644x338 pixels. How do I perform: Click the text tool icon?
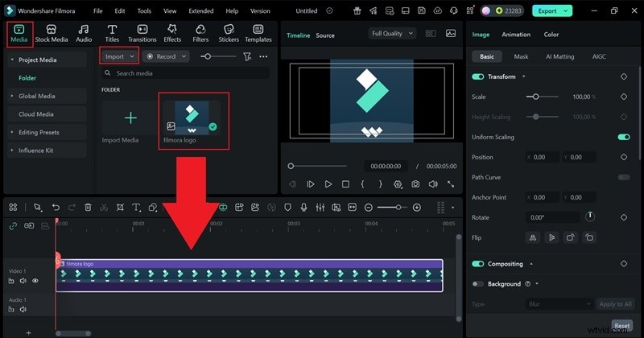click(x=136, y=208)
